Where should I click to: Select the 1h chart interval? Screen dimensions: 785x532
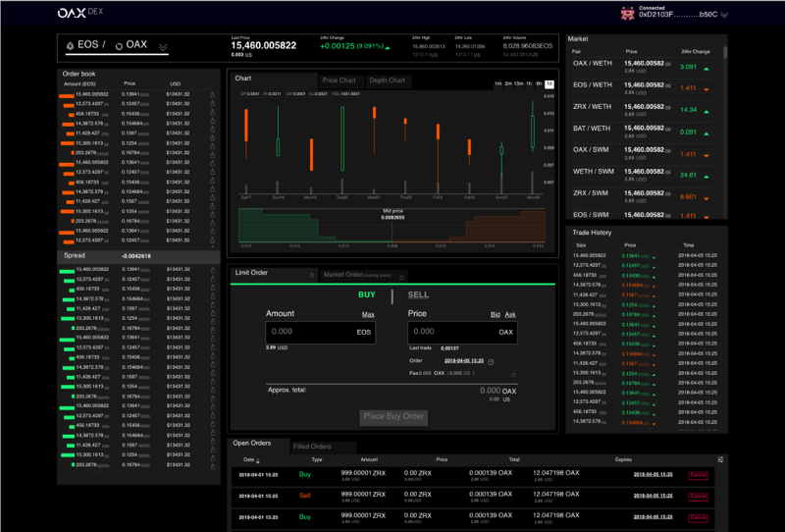click(529, 84)
